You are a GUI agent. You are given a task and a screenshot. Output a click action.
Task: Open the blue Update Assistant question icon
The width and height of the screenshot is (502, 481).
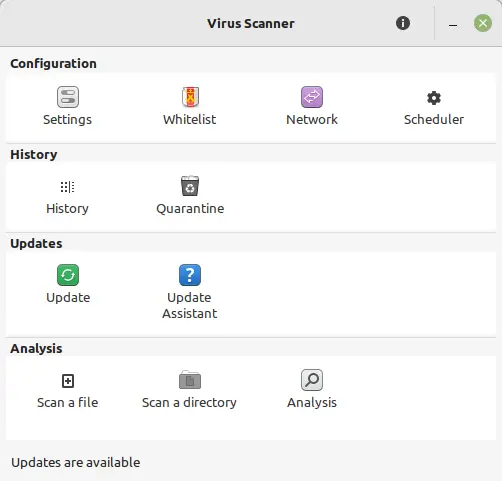tap(190, 275)
